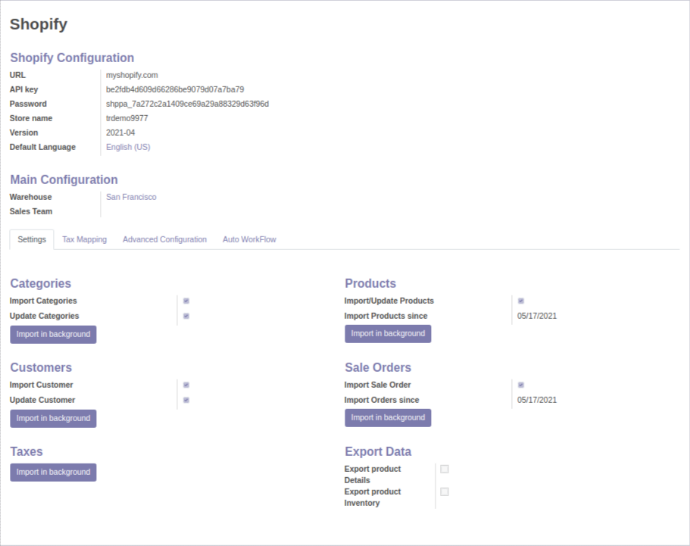Click the Categories section heading

[40, 283]
